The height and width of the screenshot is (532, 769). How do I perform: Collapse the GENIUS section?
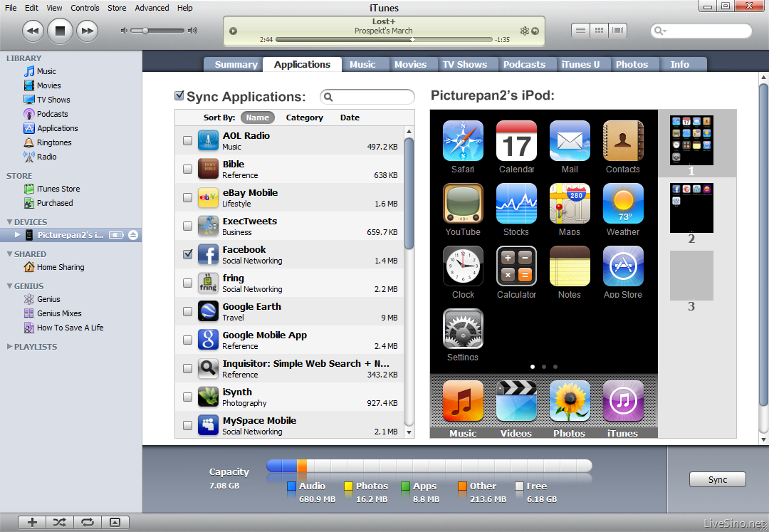pos(9,286)
